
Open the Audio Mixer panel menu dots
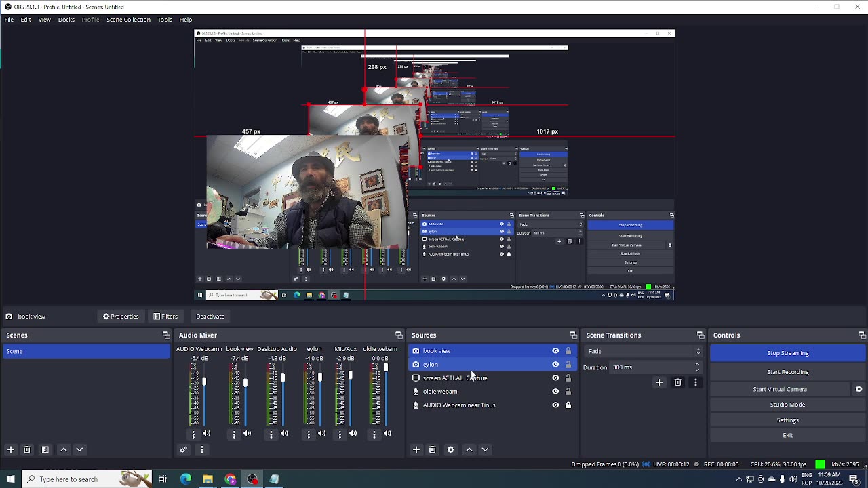[x=201, y=449]
